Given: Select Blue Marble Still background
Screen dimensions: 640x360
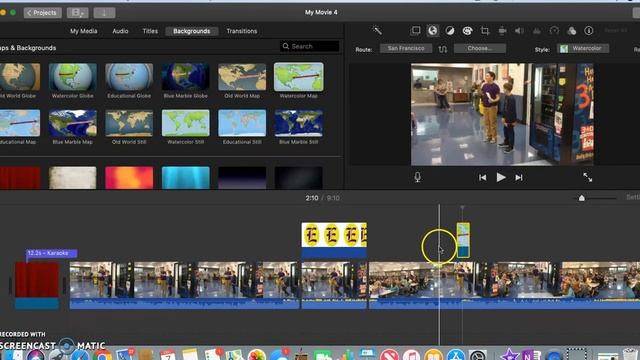Looking at the screenshot, I should pyautogui.click(x=299, y=123).
